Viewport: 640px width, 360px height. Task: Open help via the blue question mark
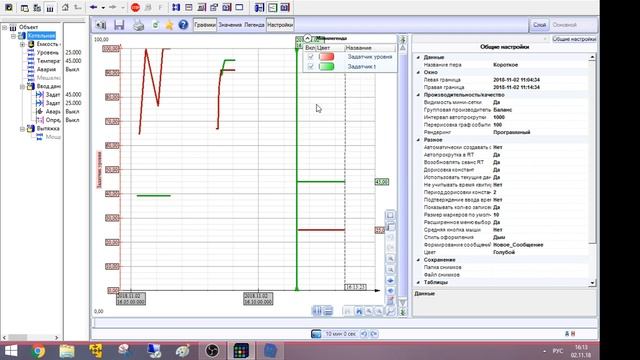[x=183, y=25]
